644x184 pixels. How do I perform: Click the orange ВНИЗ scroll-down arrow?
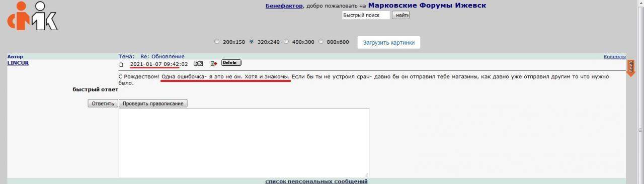(630, 68)
